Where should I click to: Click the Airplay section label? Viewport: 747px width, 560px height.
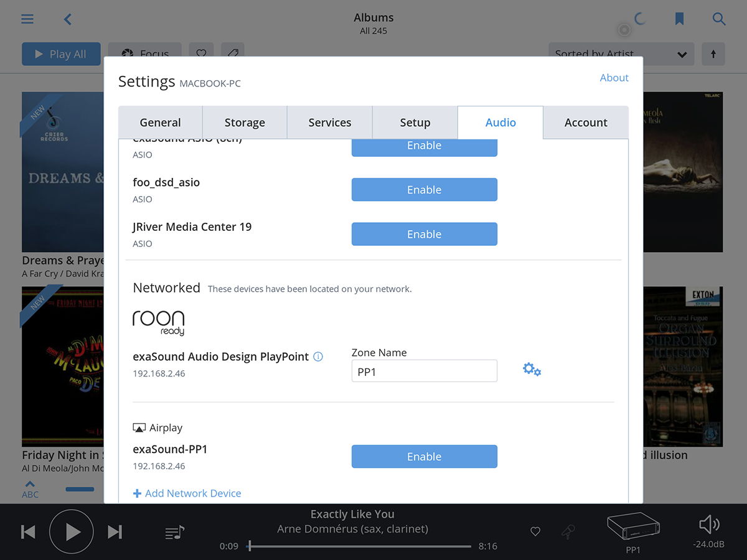tap(157, 428)
